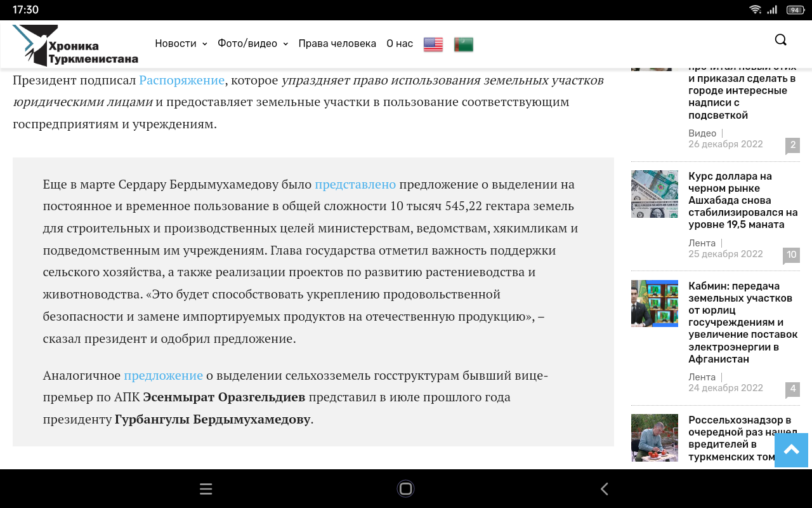The width and height of the screenshot is (812, 508).
Task: Switch to Turkmen via the green flag
Action: point(464,44)
